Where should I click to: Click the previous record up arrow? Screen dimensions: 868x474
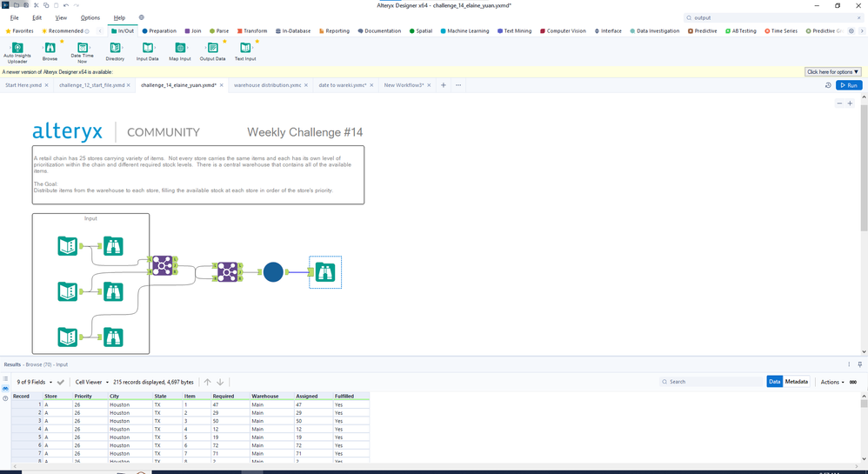[x=208, y=382]
